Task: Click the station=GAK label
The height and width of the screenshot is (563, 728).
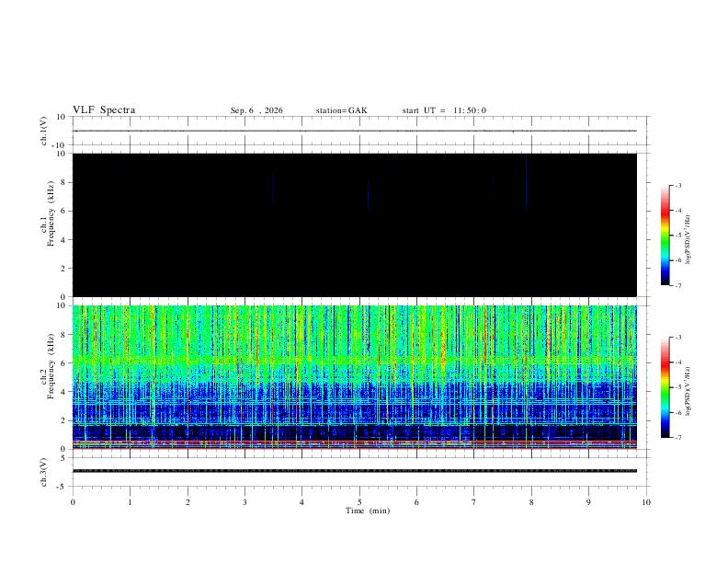Action: tap(341, 110)
